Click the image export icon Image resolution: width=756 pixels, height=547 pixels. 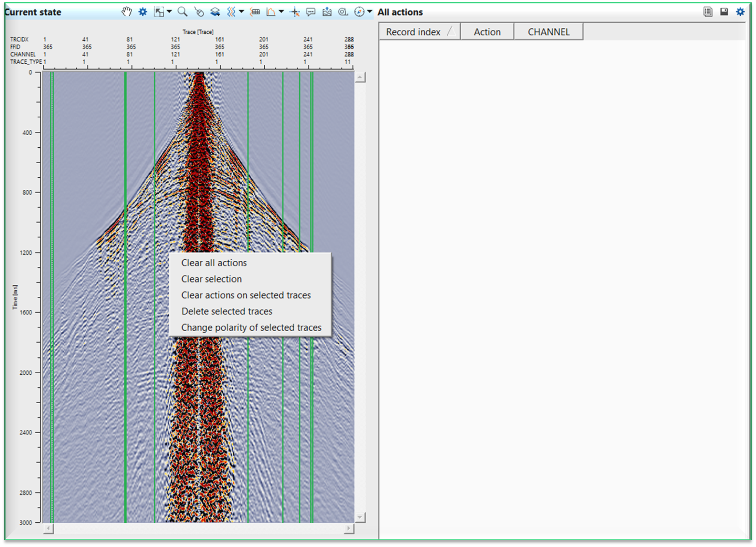tap(327, 12)
